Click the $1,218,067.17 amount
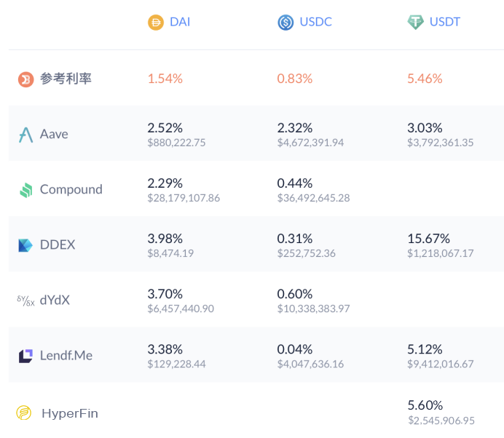The width and height of the screenshot is (504, 438). tap(441, 253)
